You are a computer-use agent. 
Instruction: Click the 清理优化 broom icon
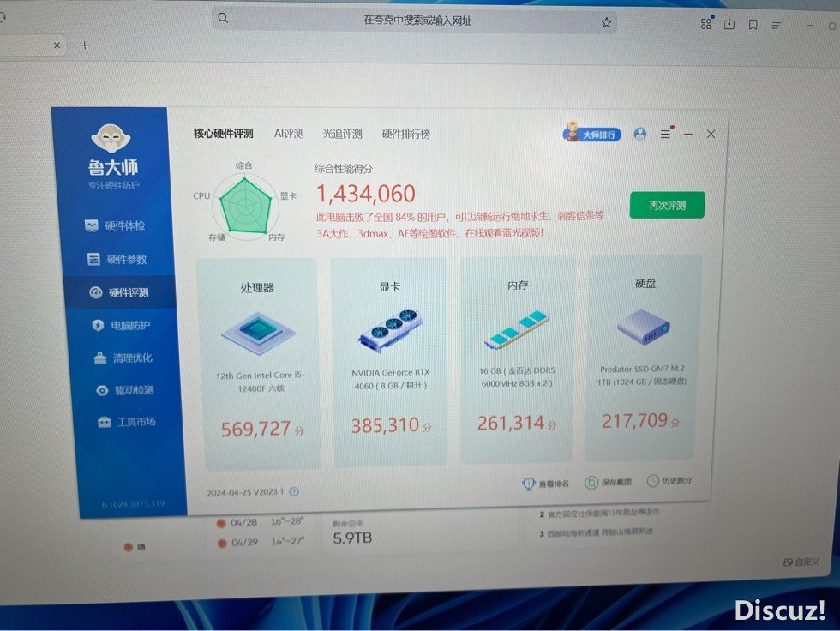[100, 358]
